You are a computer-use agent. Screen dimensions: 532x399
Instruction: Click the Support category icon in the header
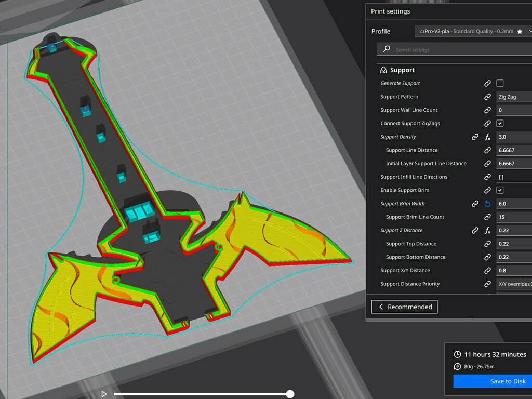pyautogui.click(x=383, y=70)
